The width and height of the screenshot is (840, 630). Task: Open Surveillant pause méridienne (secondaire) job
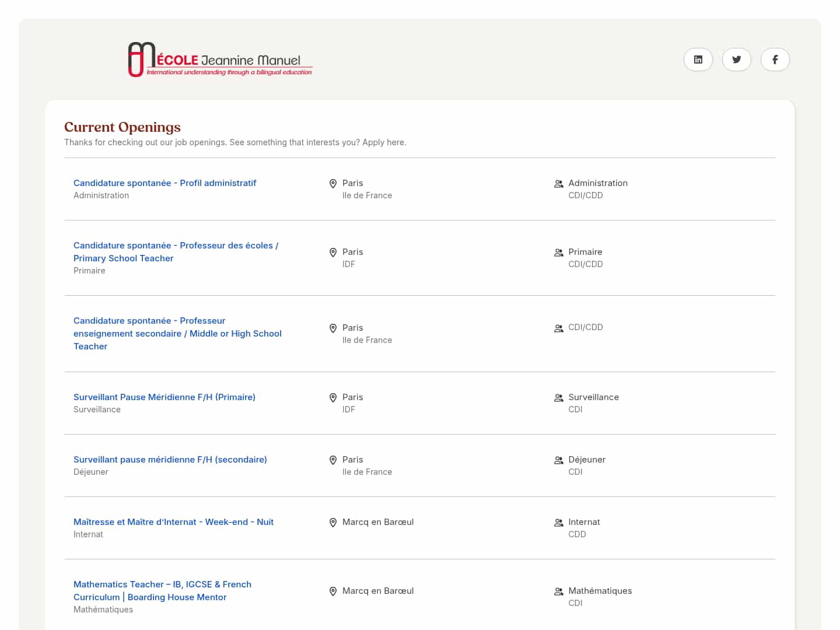pos(170,460)
